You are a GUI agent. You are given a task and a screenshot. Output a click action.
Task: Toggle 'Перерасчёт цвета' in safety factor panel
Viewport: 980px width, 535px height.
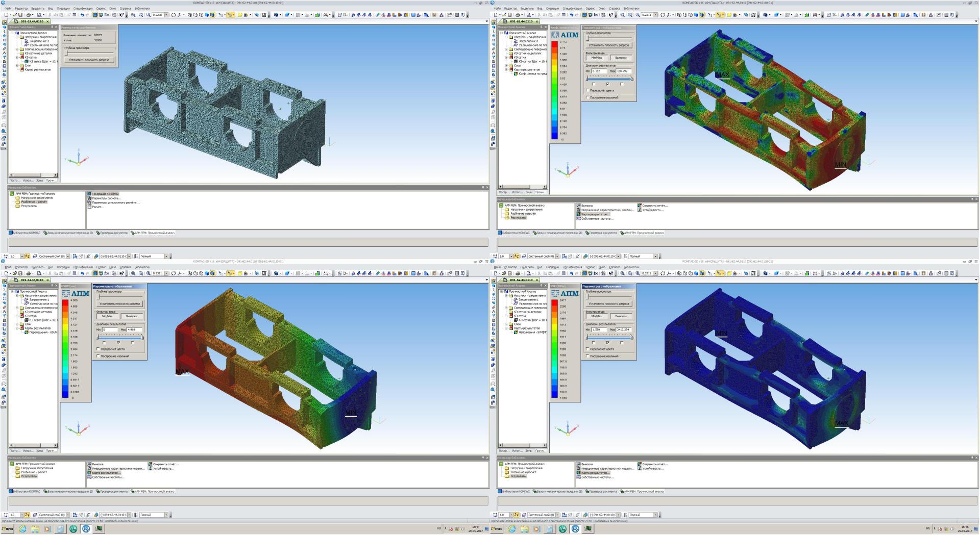pos(587,91)
